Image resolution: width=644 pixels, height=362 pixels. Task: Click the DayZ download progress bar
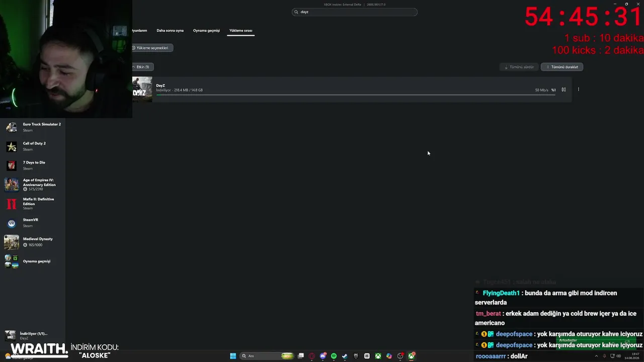coord(356,95)
